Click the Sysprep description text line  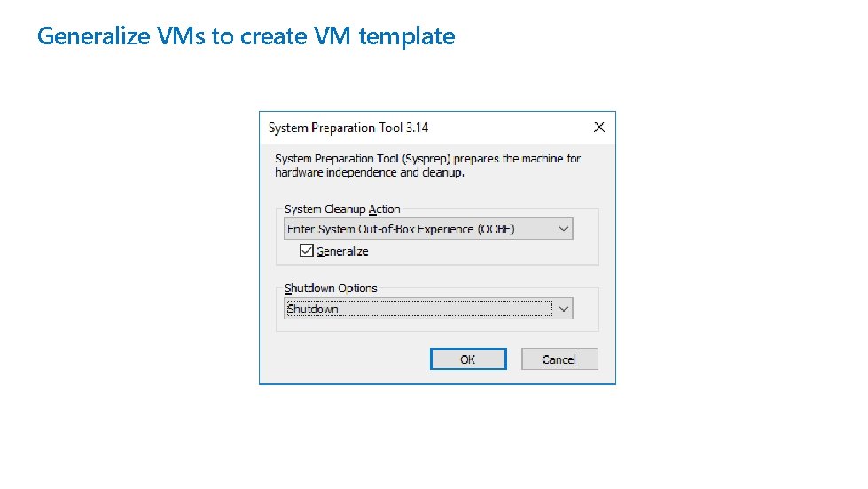point(427,159)
